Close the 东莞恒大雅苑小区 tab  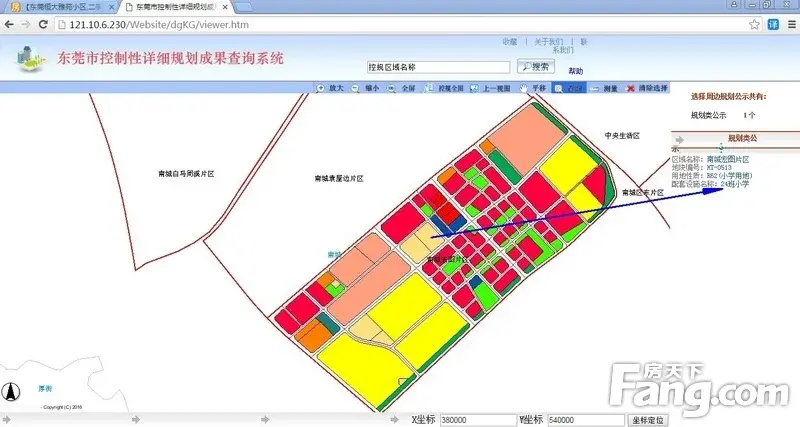click(112, 7)
